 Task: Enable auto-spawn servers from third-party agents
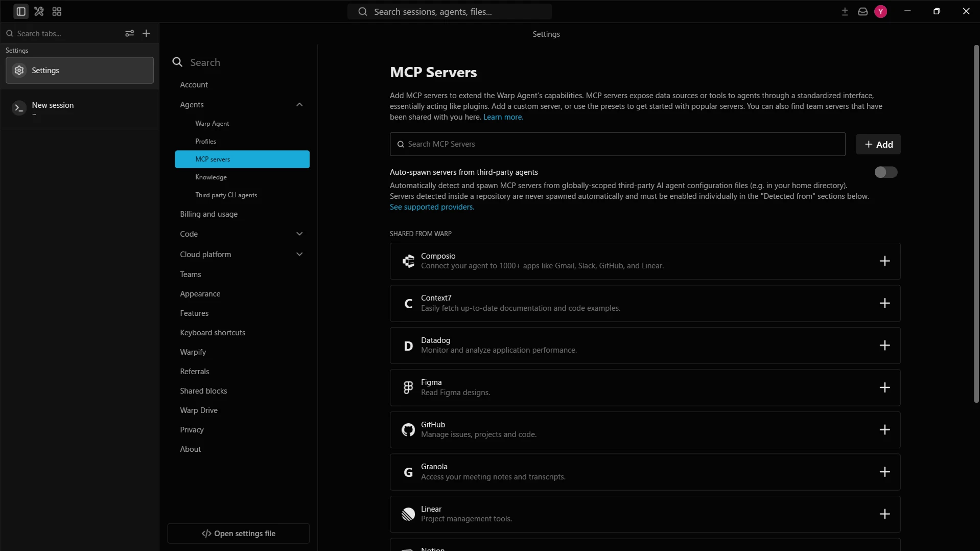point(885,172)
